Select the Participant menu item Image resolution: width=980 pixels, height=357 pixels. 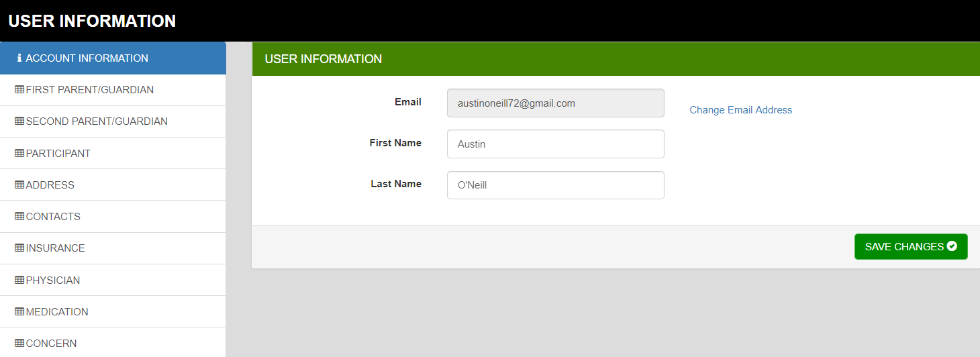[58, 154]
